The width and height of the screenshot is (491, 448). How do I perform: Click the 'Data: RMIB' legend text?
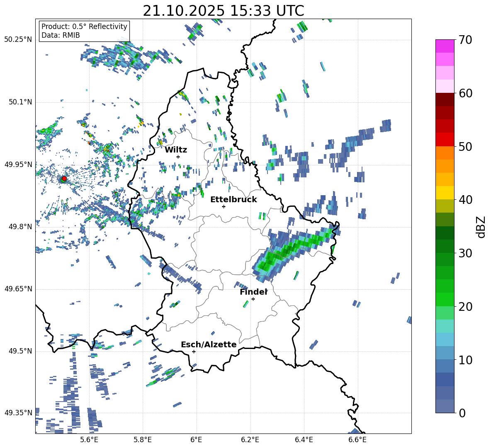tap(61, 35)
